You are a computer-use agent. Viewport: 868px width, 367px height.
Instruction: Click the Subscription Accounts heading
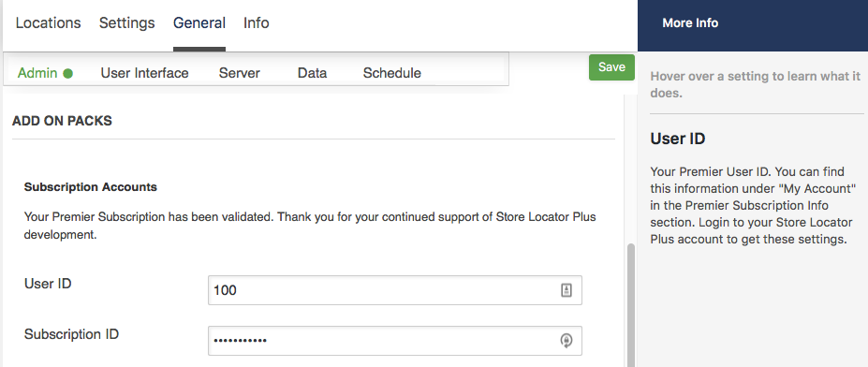[x=91, y=187]
